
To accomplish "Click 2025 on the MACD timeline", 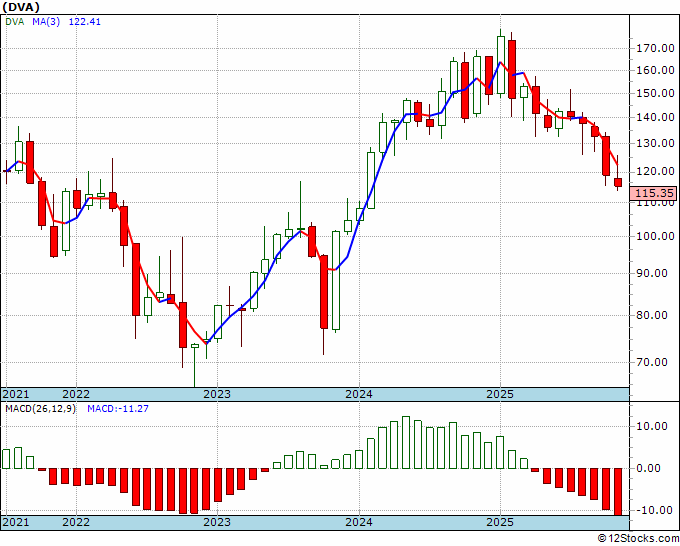I will tap(500, 522).
